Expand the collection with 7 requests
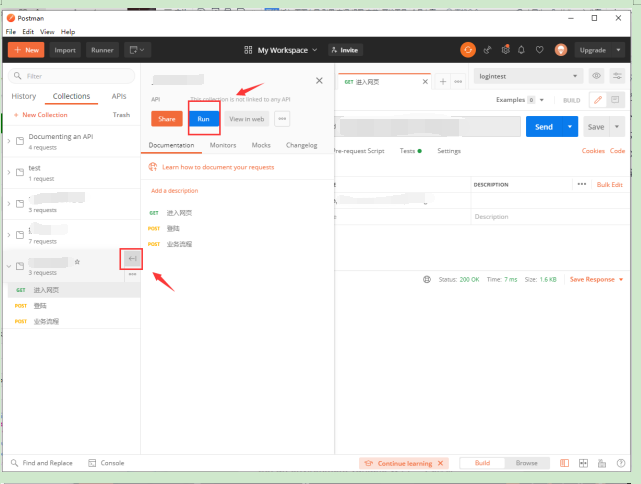The height and width of the screenshot is (484, 641). [9, 235]
